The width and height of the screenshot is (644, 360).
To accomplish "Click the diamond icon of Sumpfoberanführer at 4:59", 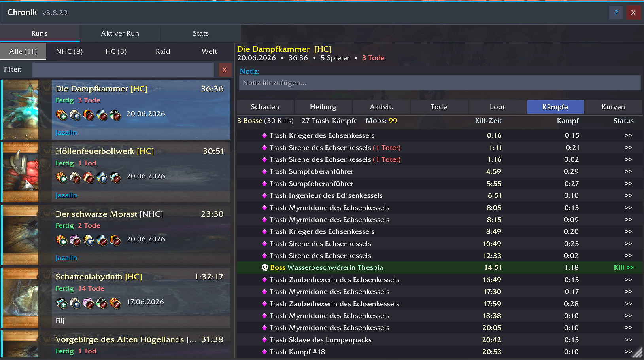I will pyautogui.click(x=264, y=171).
